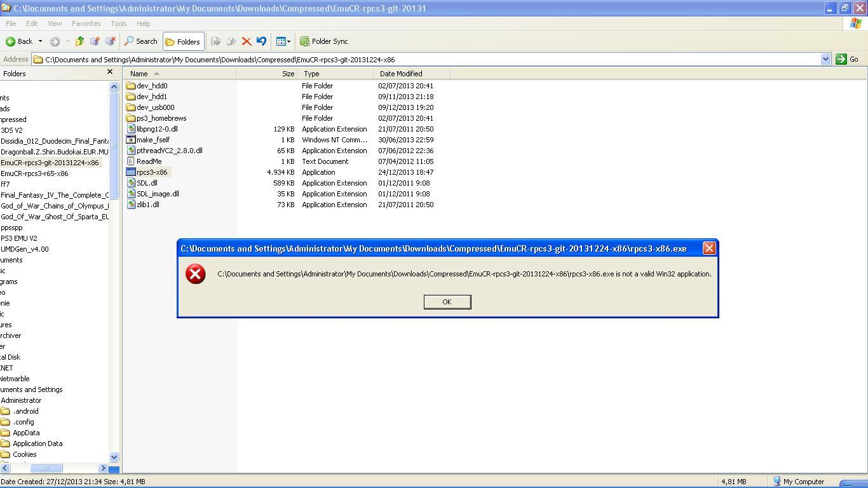
Task: Click the folder tree scroll down arrow
Action: 114,457
